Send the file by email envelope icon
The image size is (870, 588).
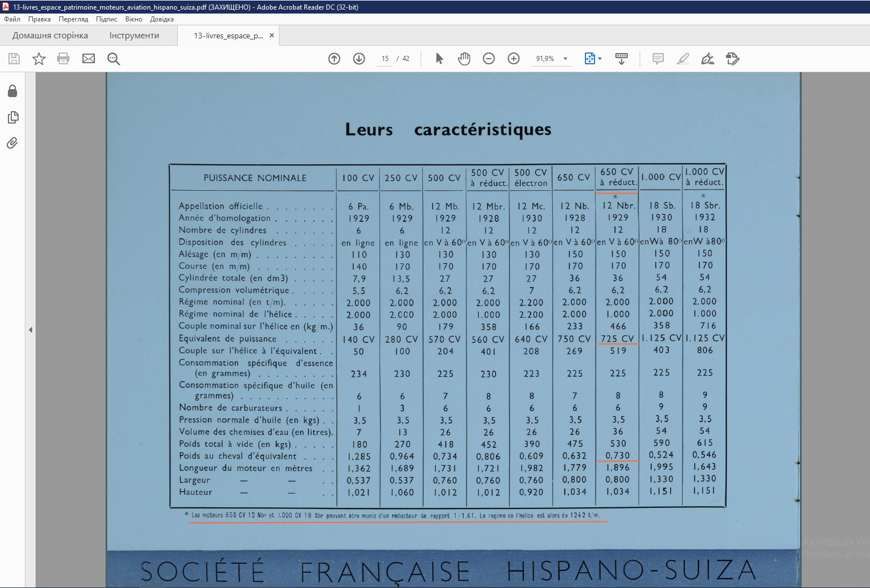tap(89, 59)
